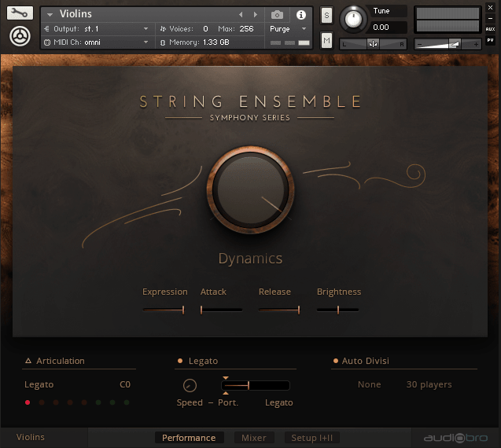Click the Attack slider

pos(221,310)
